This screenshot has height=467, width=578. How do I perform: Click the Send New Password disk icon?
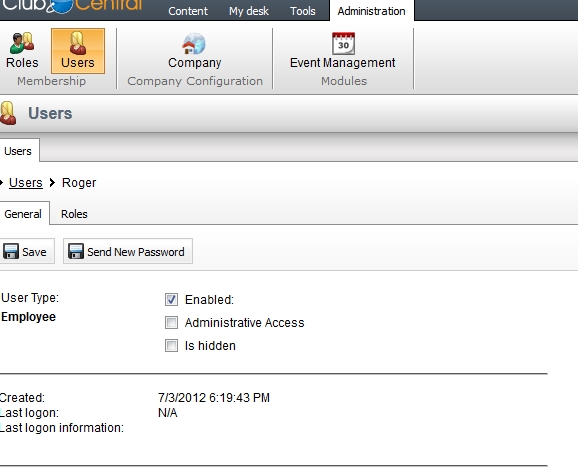(76, 251)
